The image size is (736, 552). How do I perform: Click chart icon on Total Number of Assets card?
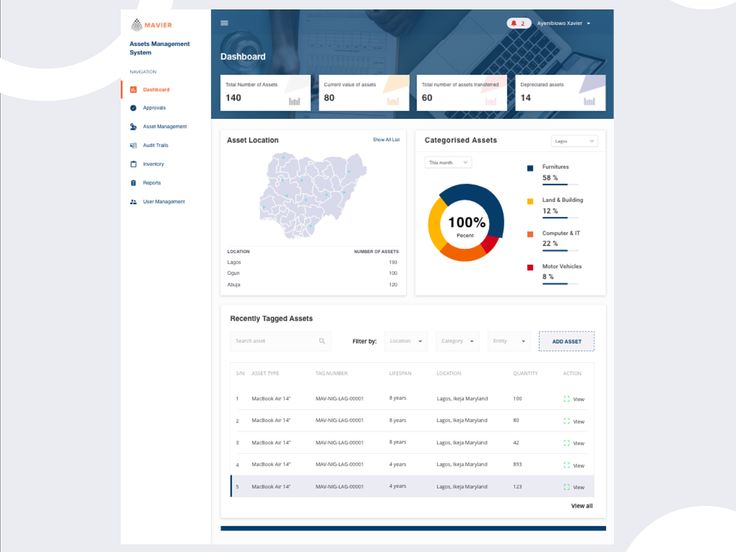click(294, 101)
